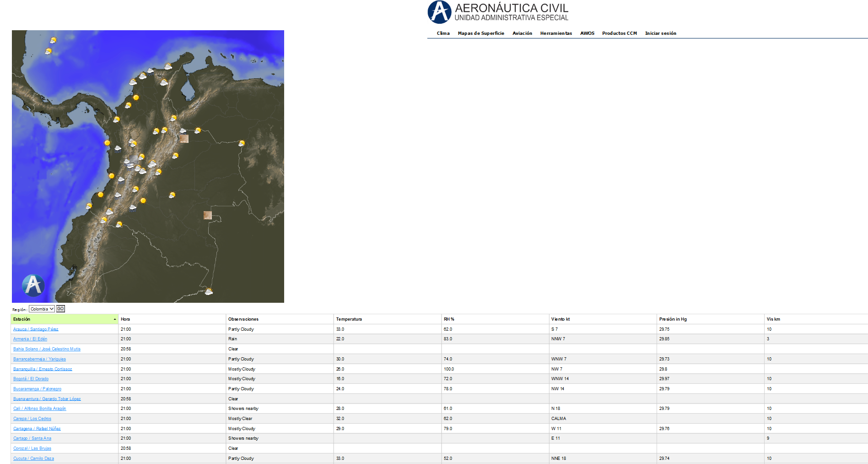Click the northernmost icon on La Guajira peninsula

(168, 66)
